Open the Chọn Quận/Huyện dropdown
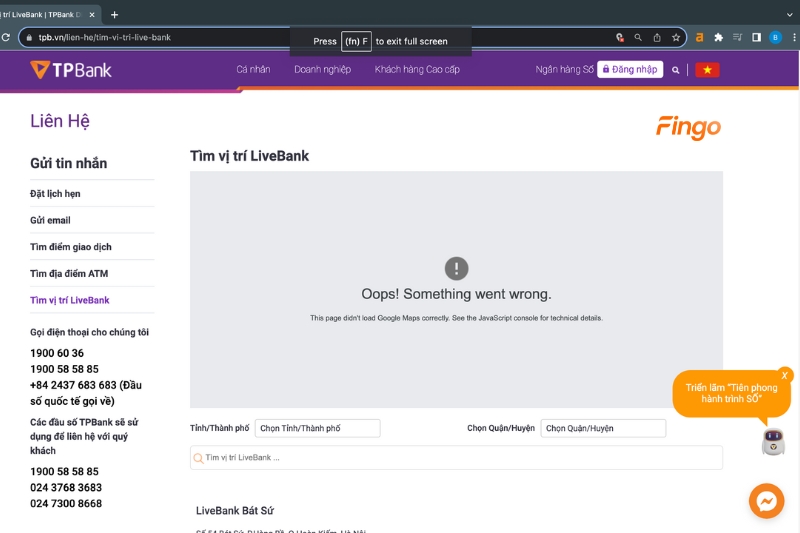 (603, 428)
